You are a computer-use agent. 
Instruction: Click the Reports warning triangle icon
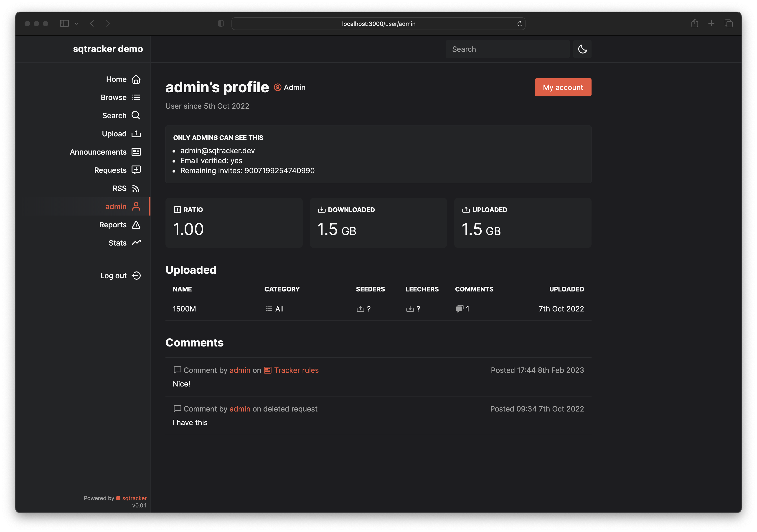(136, 225)
